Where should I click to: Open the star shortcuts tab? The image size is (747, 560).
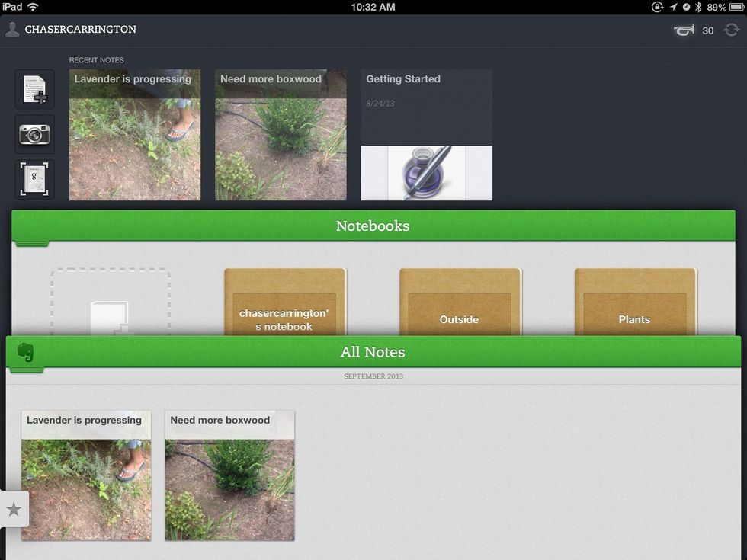click(x=14, y=509)
